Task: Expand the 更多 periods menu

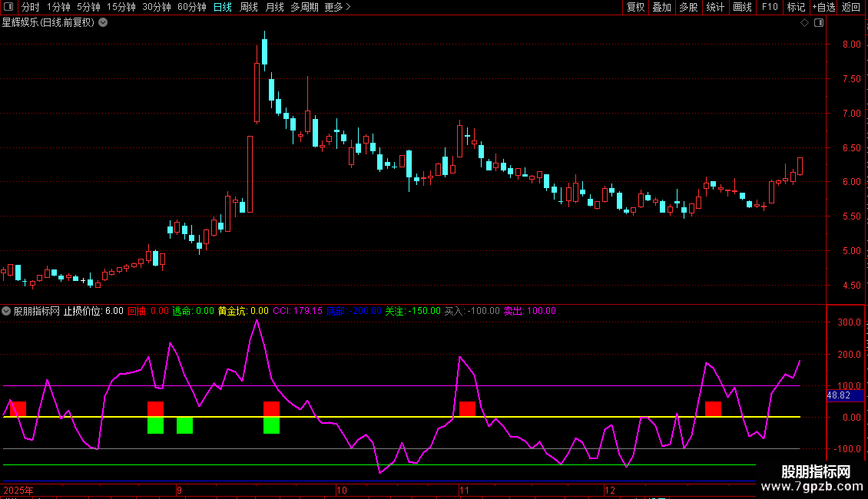Action: [x=337, y=8]
